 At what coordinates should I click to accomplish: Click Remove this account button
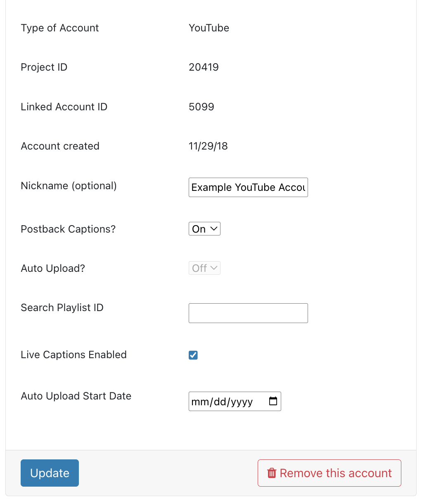(329, 473)
